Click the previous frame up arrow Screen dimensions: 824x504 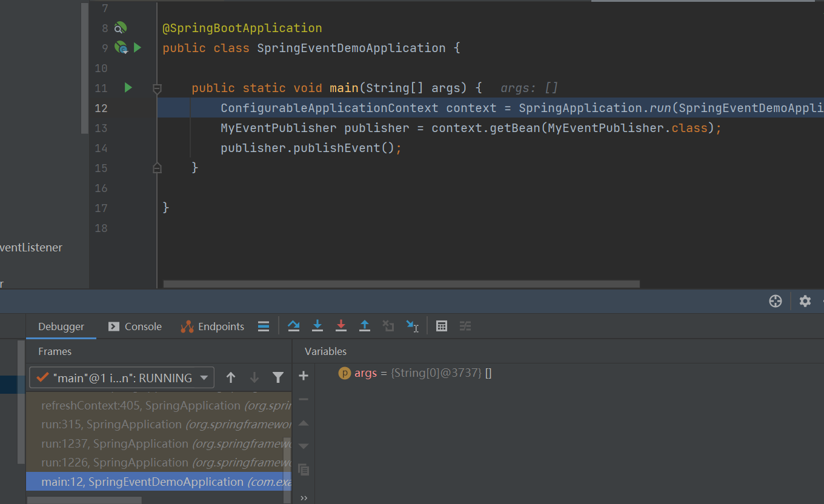click(x=231, y=377)
